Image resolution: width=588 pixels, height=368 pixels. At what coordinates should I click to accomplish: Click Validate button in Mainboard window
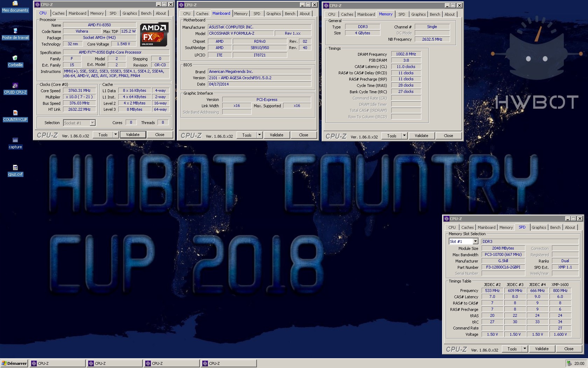(276, 135)
